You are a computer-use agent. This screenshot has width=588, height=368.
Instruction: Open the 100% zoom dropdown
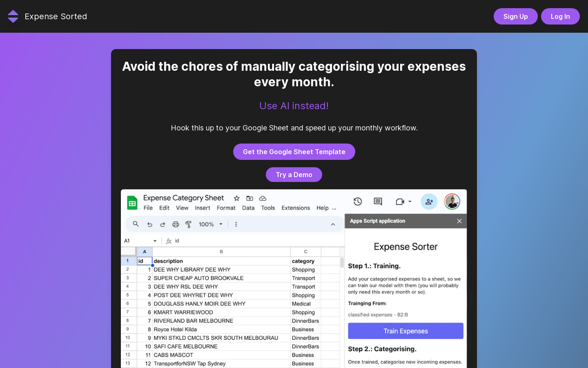click(x=211, y=224)
